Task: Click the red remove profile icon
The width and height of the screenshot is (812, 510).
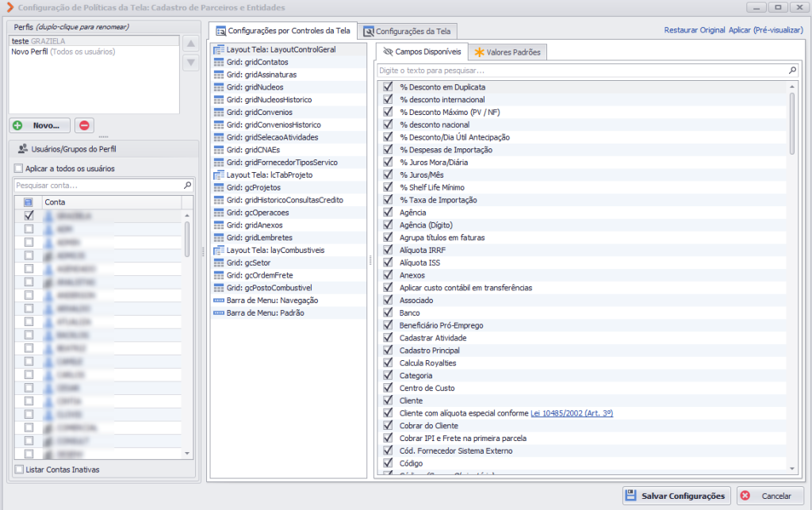Action: [x=84, y=125]
